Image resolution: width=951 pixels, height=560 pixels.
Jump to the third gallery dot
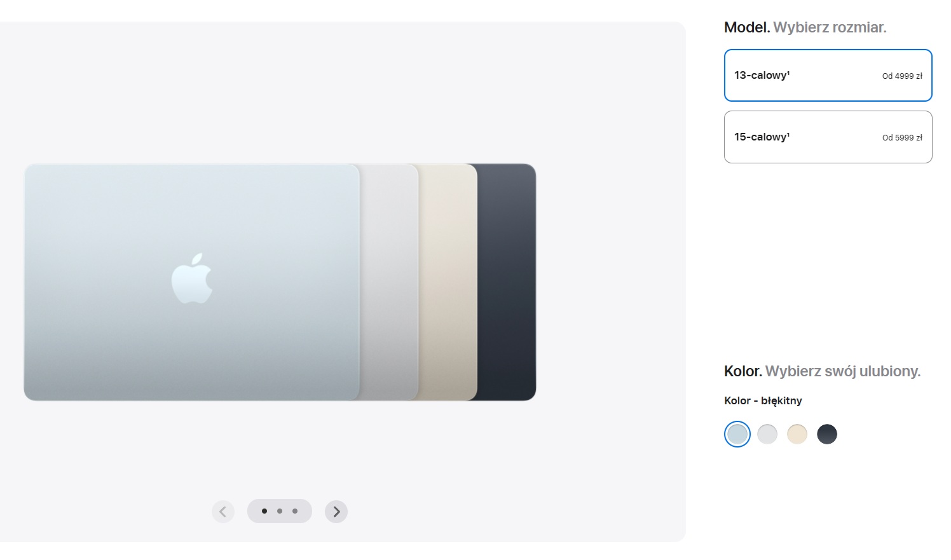pyautogui.click(x=295, y=511)
